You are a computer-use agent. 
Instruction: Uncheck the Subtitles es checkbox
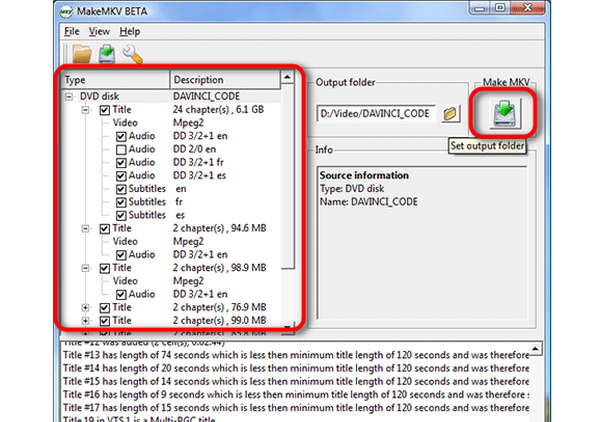pos(121,216)
